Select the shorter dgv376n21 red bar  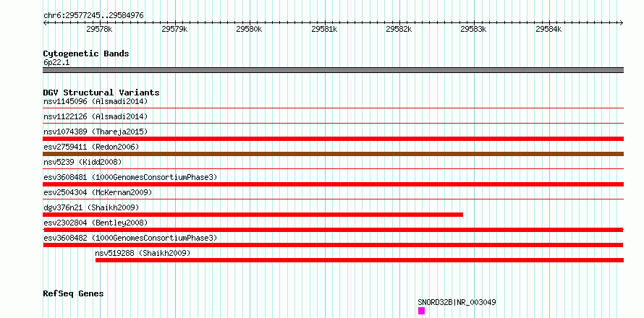[x=253, y=215]
